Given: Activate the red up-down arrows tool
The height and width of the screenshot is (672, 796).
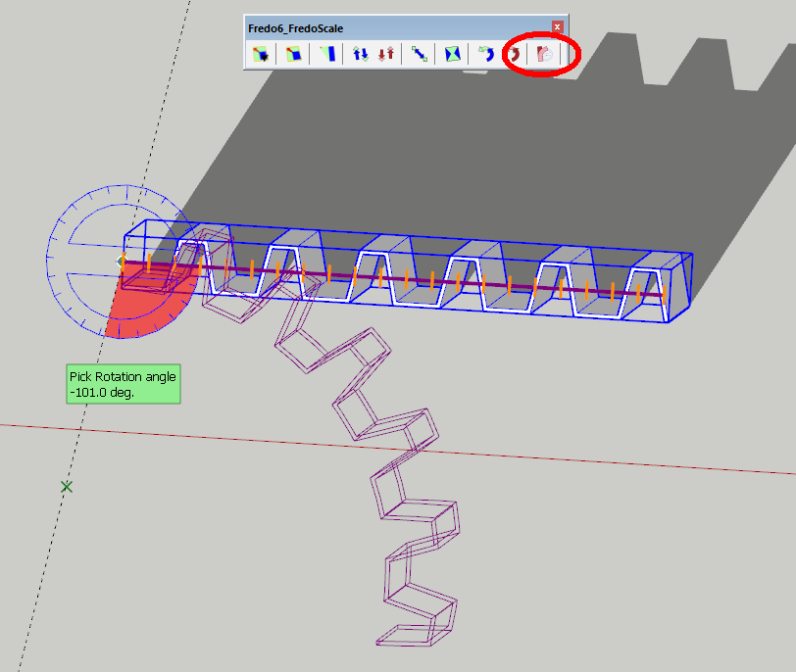Looking at the screenshot, I should click(x=386, y=55).
